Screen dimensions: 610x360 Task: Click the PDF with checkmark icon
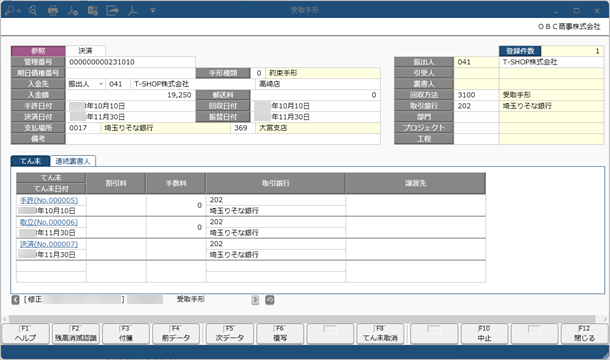(x=73, y=11)
